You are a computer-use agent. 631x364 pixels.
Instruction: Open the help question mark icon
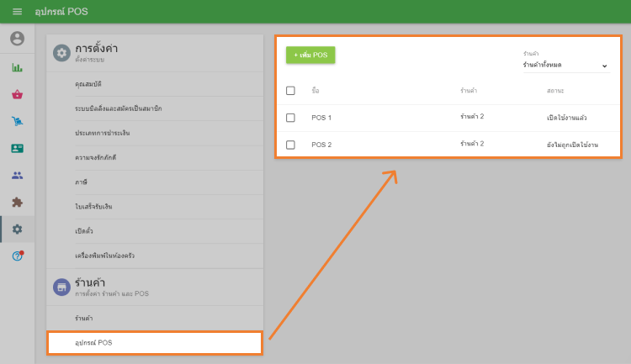[18, 256]
